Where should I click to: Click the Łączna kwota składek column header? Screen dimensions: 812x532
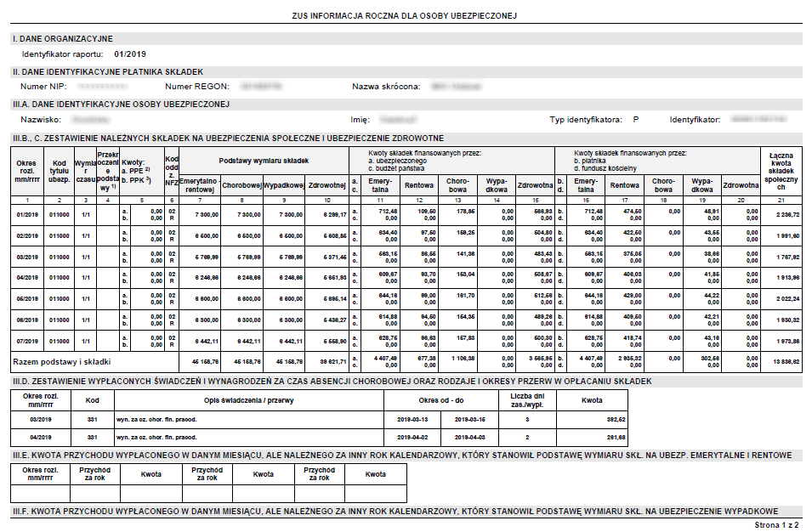781,172
